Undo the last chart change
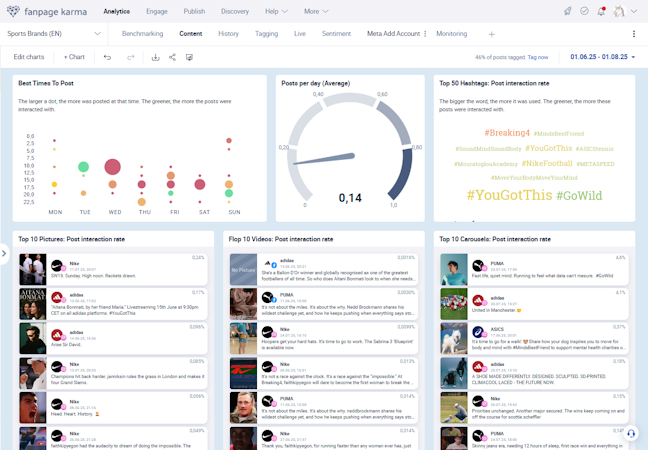The height and width of the screenshot is (450, 648). click(x=107, y=57)
